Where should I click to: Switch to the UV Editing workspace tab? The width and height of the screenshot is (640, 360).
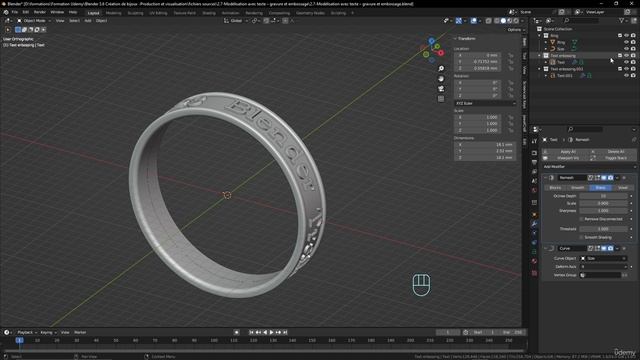click(x=158, y=13)
